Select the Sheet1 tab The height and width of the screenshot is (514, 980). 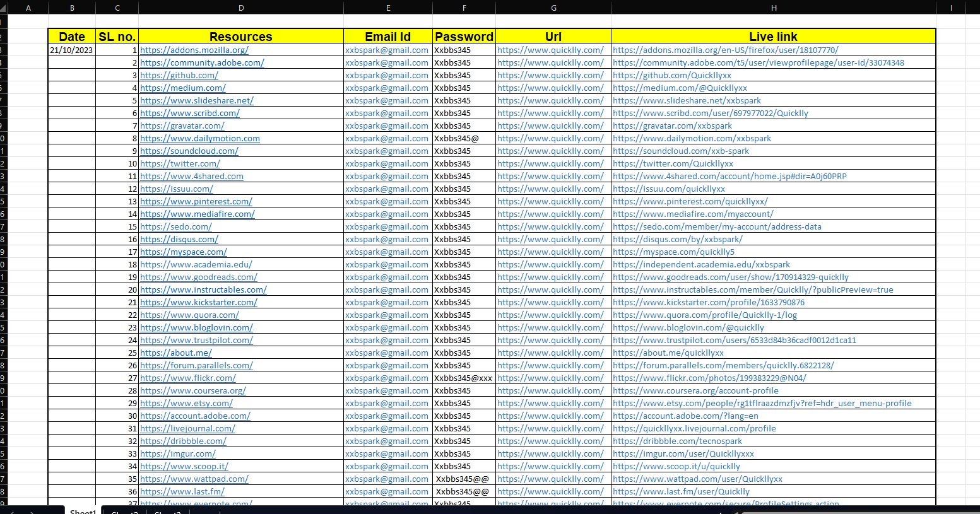pos(82,511)
